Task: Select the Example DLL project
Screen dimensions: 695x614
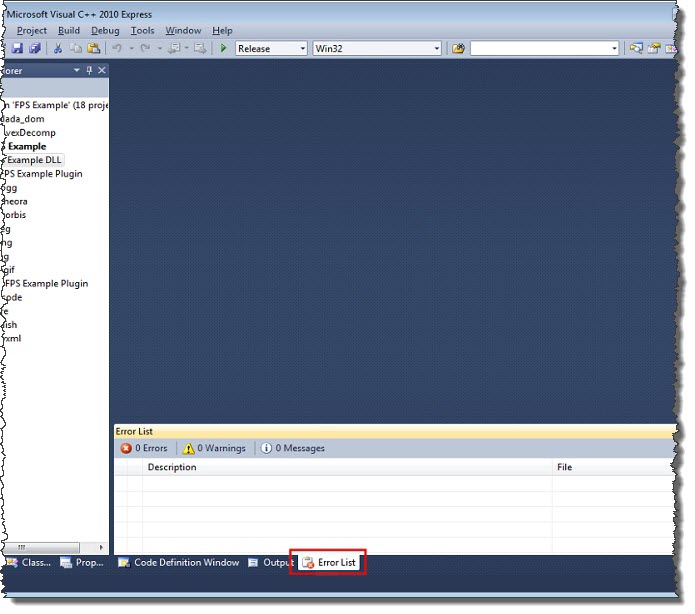Action: click(33, 160)
